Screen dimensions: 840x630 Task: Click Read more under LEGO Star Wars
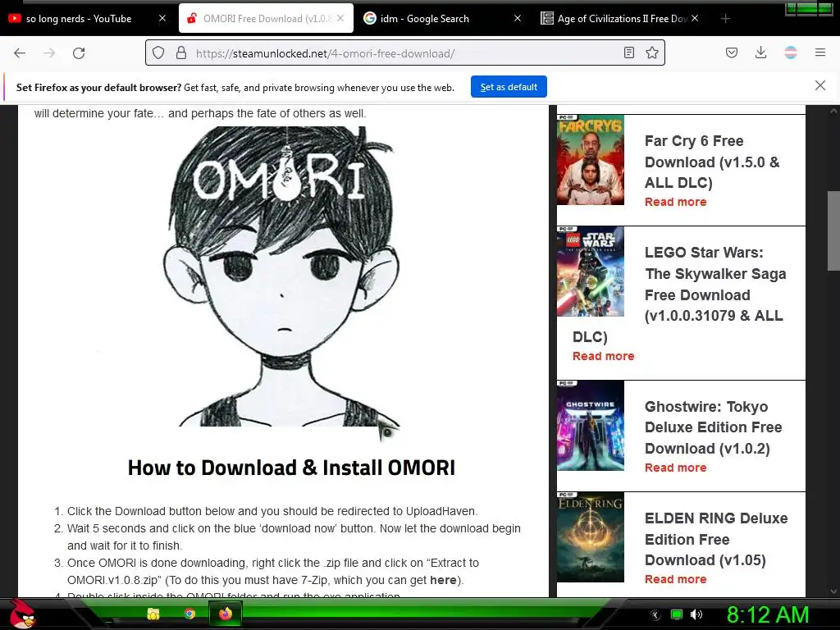click(x=603, y=356)
